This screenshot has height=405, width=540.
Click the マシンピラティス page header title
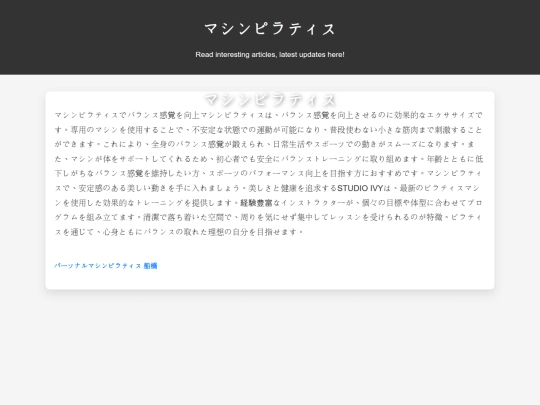[270, 29]
